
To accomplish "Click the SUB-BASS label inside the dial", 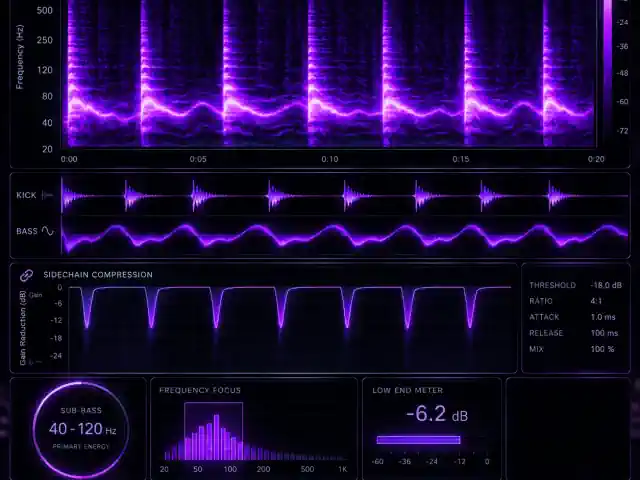I will pyautogui.click(x=81, y=411).
